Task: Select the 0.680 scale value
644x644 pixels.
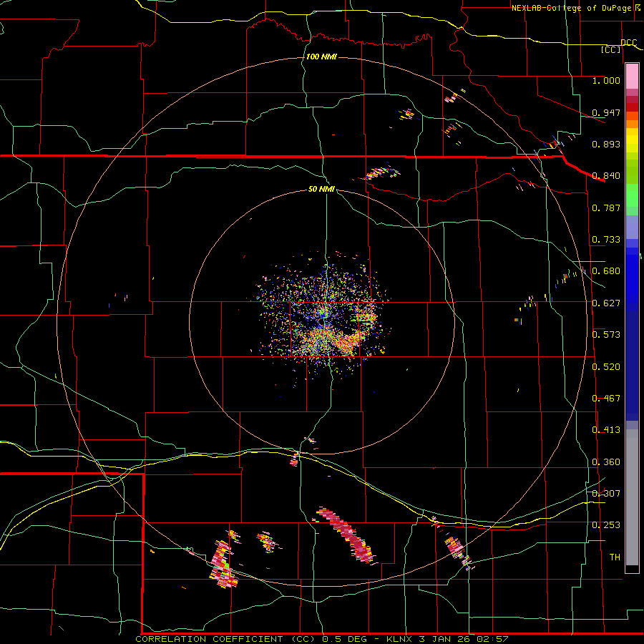Action: click(606, 271)
